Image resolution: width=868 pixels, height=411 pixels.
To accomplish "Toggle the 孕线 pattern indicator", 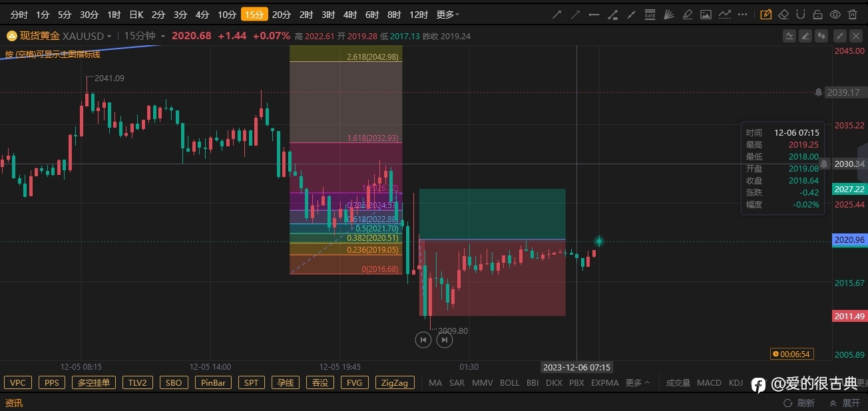I will pyautogui.click(x=286, y=382).
